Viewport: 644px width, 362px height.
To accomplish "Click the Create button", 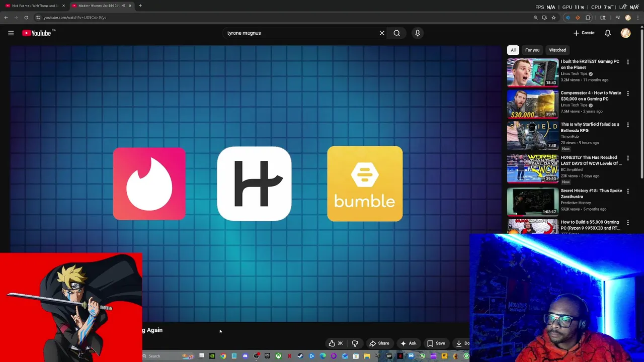I will (x=584, y=33).
